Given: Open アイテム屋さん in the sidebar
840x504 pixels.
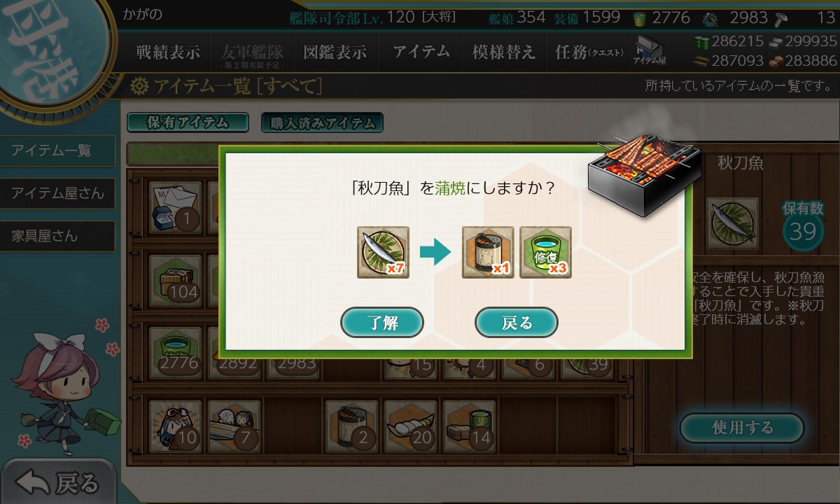Looking at the screenshot, I should tap(57, 193).
